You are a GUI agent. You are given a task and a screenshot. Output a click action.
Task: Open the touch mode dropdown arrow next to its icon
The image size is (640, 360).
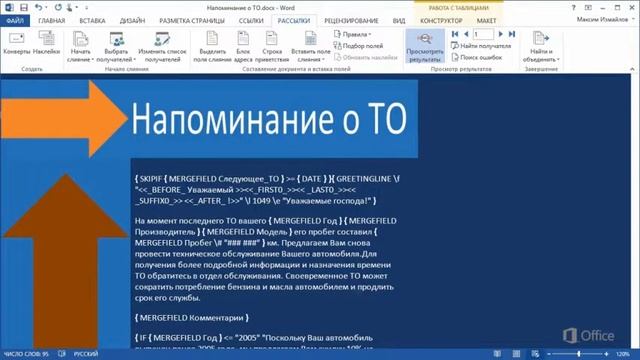coord(76,8)
